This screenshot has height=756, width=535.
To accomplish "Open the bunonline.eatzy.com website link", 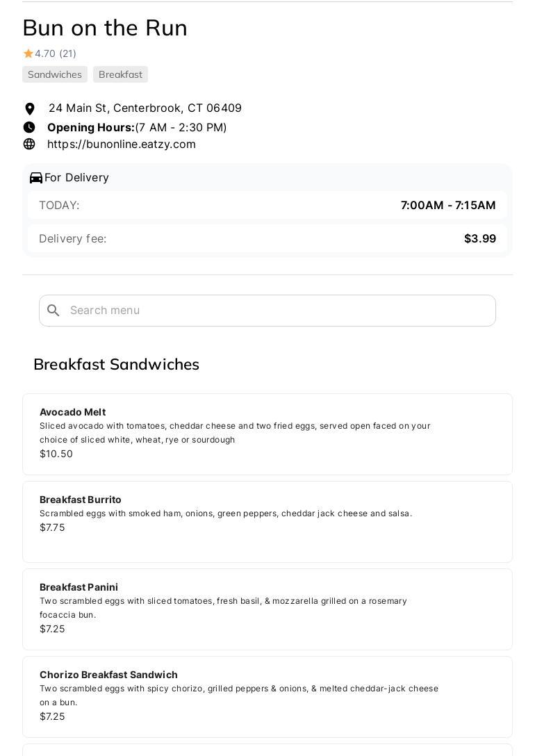I will (122, 144).
